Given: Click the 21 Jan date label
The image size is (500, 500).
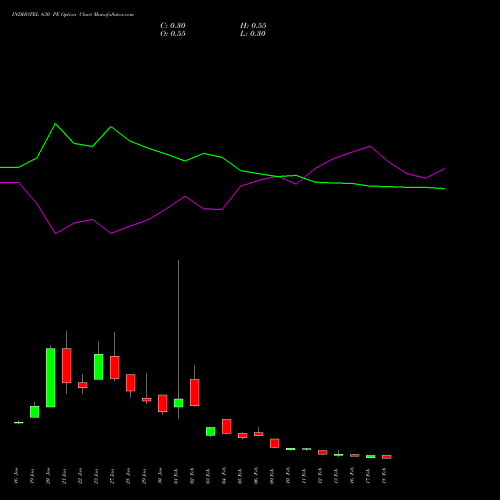Looking at the screenshot, I should tap(65, 476).
